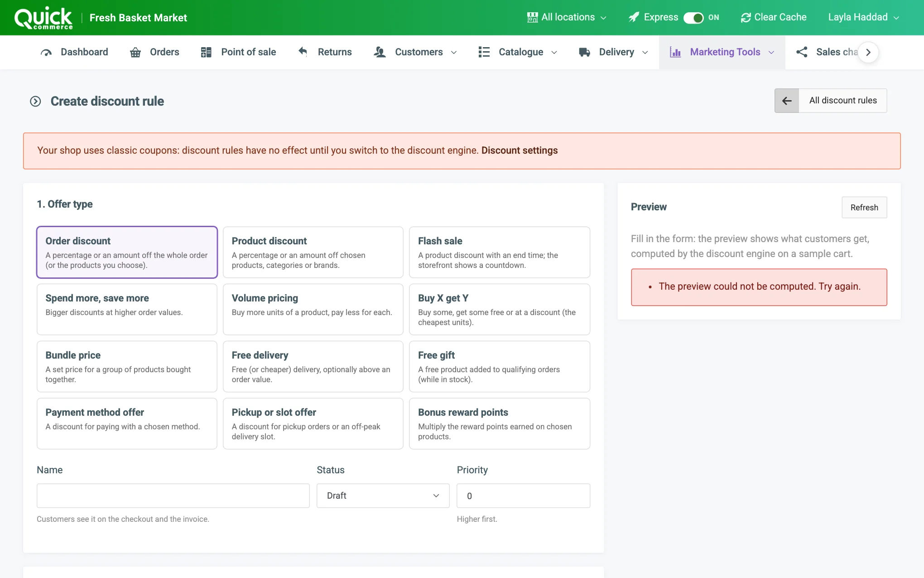
Task: Open the Discount settings link
Action: [x=520, y=151]
